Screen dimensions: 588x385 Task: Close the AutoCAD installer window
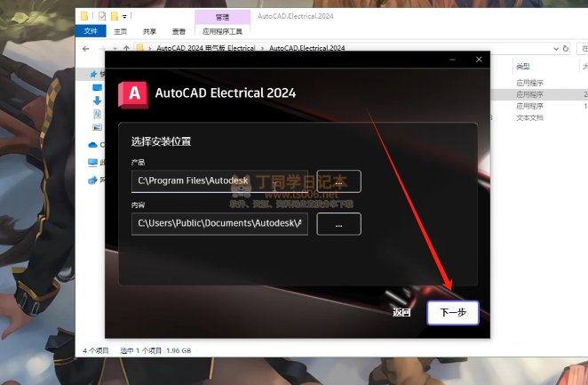pos(479,60)
